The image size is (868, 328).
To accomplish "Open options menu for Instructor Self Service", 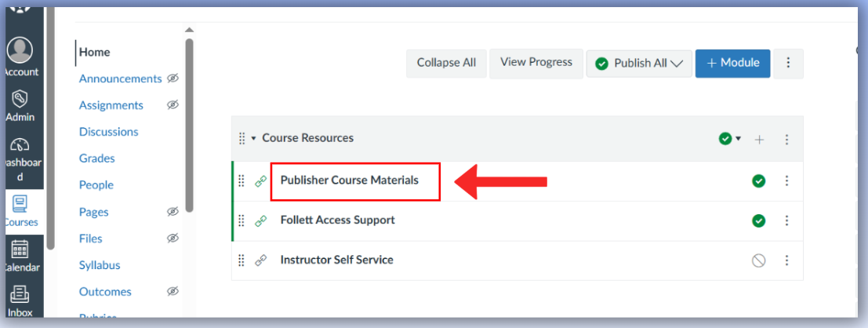I will pyautogui.click(x=786, y=261).
